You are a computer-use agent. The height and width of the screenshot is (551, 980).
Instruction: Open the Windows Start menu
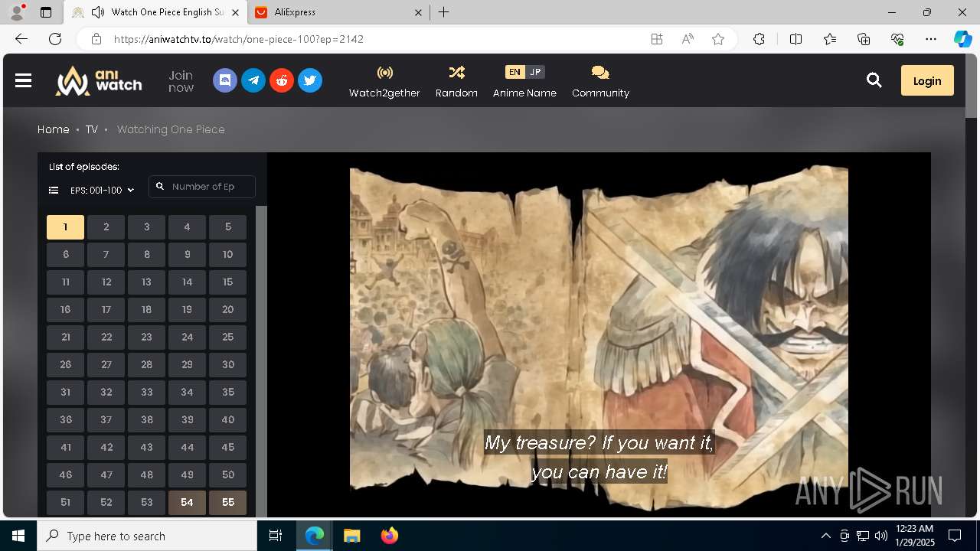click(18, 536)
